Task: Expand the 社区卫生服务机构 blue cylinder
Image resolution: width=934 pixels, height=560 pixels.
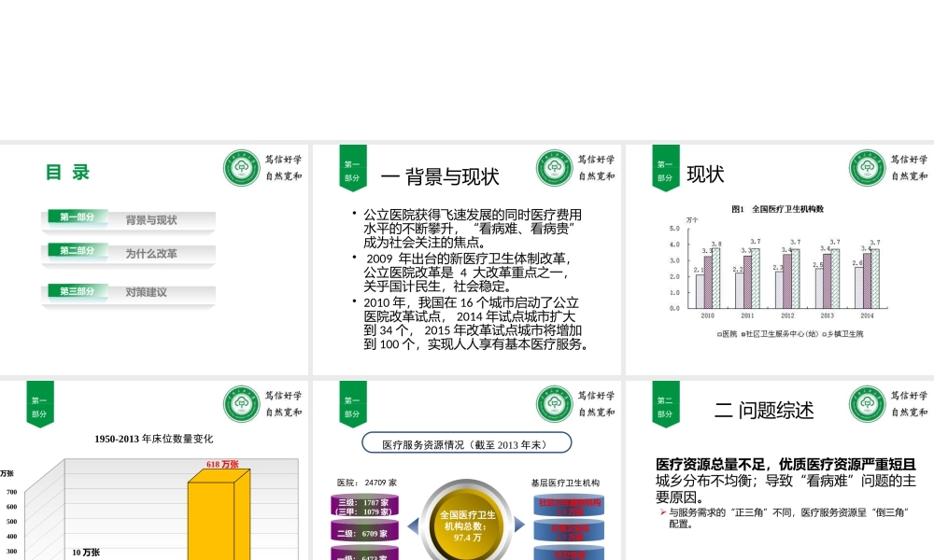Action: point(570,505)
